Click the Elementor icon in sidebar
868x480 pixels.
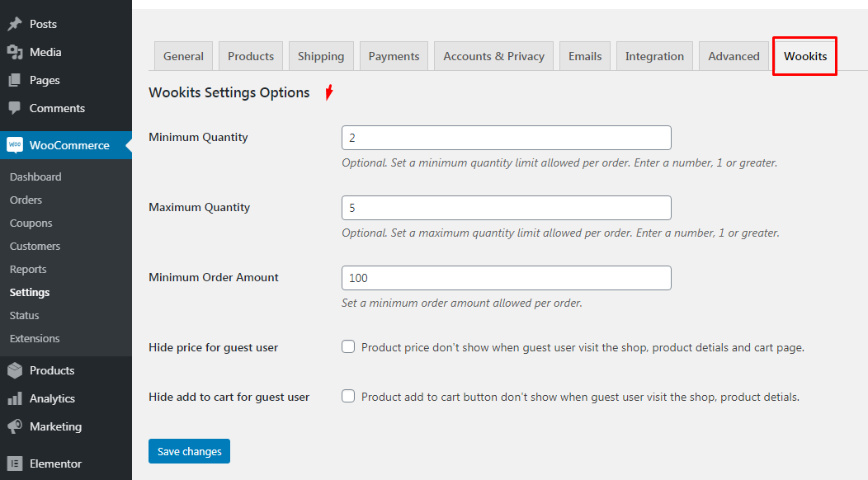15,464
